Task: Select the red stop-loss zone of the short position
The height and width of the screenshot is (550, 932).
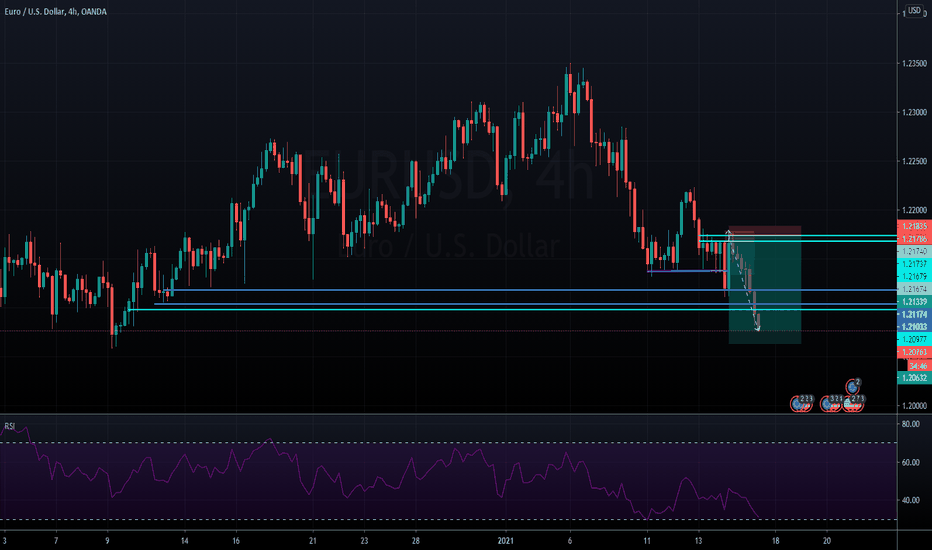Action: [765, 232]
